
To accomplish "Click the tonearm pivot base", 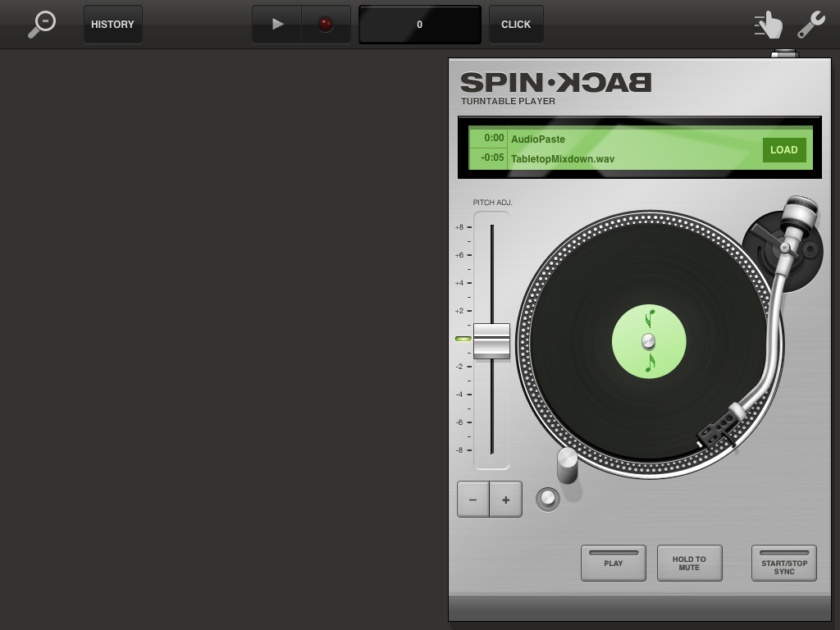I will click(783, 251).
